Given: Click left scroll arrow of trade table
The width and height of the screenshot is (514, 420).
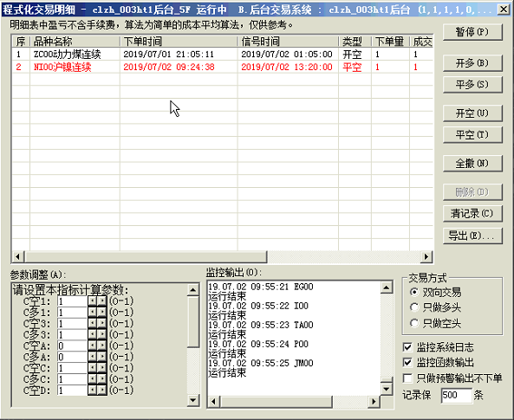Looking at the screenshot, I should (18, 256).
